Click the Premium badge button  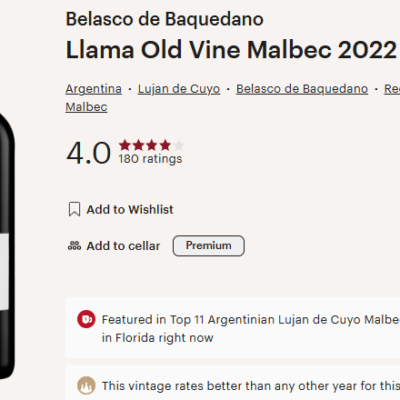pos(209,246)
